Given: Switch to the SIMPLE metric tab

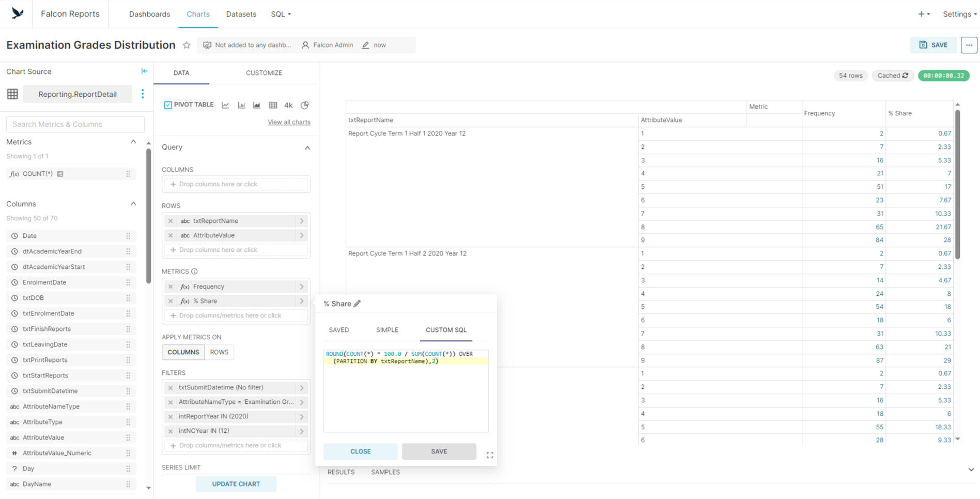Looking at the screenshot, I should tap(387, 330).
